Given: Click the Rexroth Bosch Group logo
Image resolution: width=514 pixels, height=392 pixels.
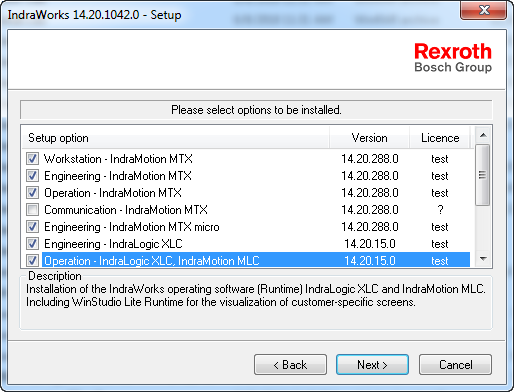Looking at the screenshot, I should pyautogui.click(x=453, y=57).
